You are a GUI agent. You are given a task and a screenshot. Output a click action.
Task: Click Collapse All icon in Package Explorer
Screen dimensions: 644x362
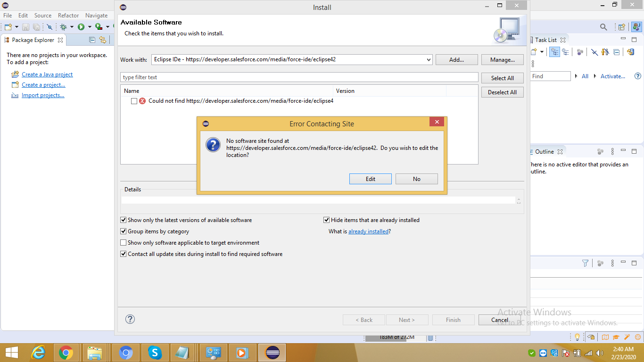pyautogui.click(x=92, y=40)
